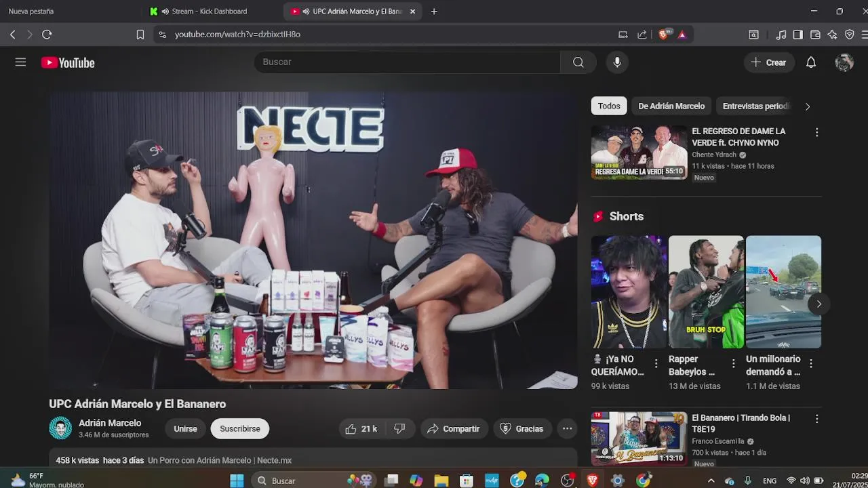868x488 pixels.
Task: Open EL REGRESO DE DAME LA VERDE thumbnail
Action: pos(639,152)
